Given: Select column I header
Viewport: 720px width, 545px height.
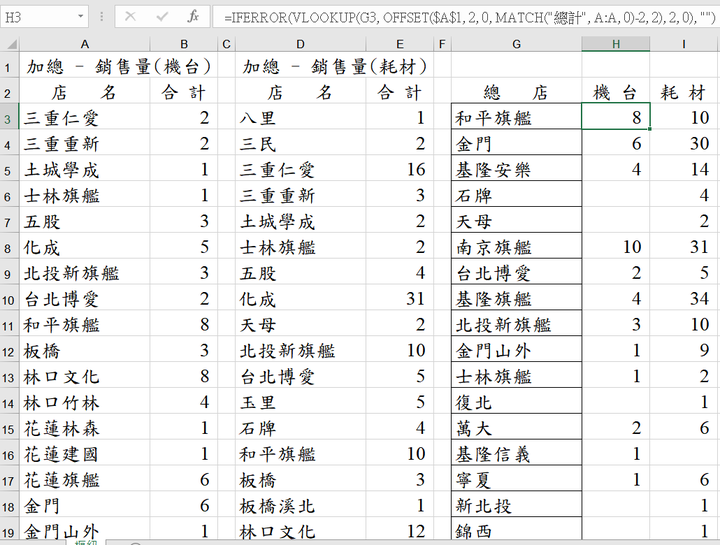Looking at the screenshot, I should tap(684, 44).
